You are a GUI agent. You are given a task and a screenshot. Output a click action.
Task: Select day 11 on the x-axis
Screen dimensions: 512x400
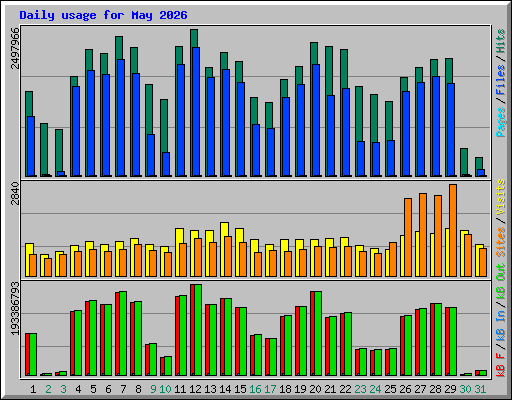(x=180, y=389)
